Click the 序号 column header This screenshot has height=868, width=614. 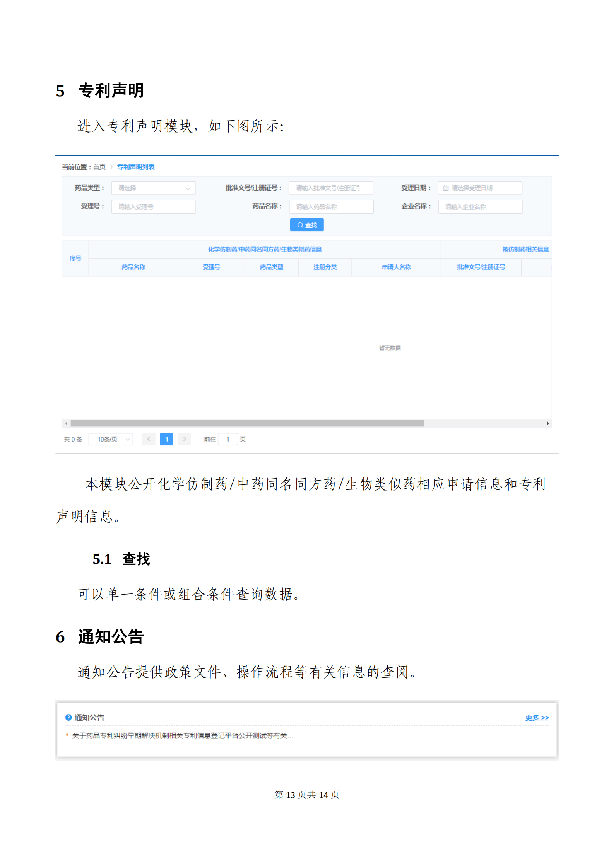click(75, 258)
